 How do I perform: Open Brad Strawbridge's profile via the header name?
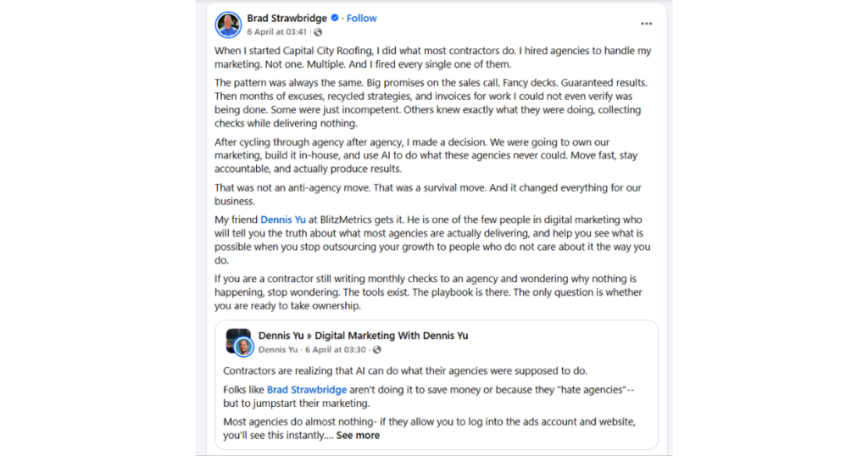(x=287, y=18)
